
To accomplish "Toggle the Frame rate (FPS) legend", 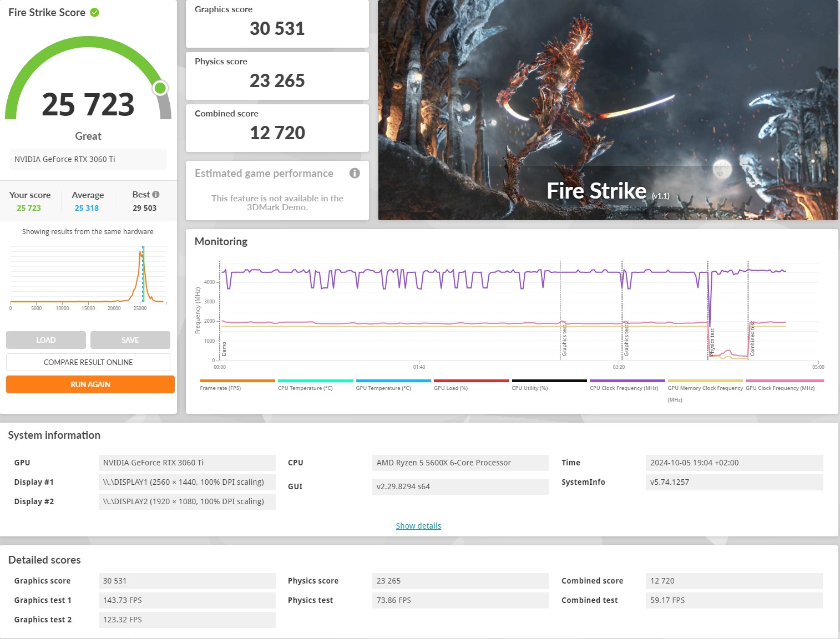I will pyautogui.click(x=237, y=385).
